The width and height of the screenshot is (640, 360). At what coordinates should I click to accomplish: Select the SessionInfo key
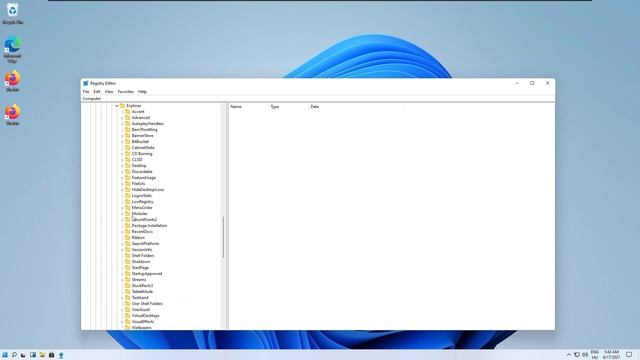click(x=142, y=249)
